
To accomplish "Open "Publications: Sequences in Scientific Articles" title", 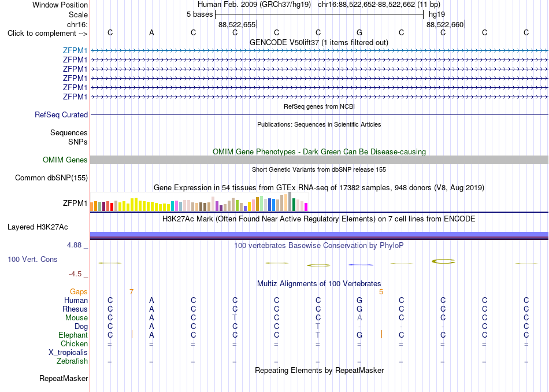I will [x=319, y=124].
